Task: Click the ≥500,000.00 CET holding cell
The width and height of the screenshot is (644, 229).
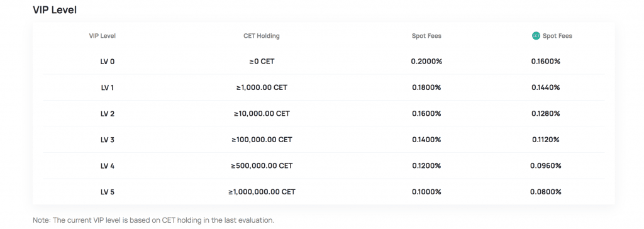Action: click(x=262, y=165)
